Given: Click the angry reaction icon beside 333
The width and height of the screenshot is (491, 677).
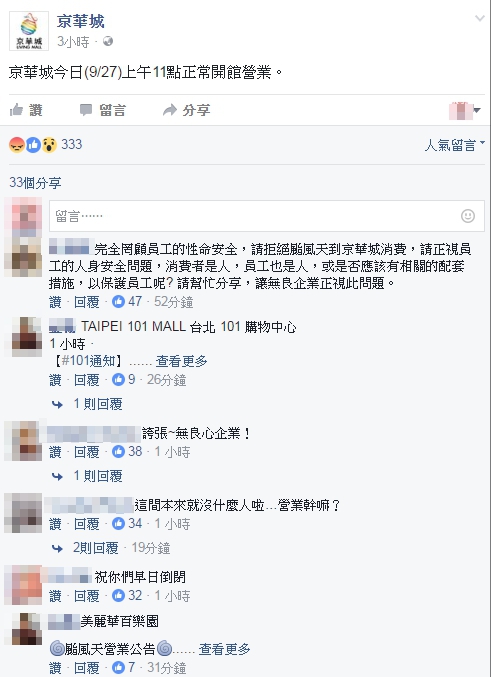Looking at the screenshot, I should 17,145.
